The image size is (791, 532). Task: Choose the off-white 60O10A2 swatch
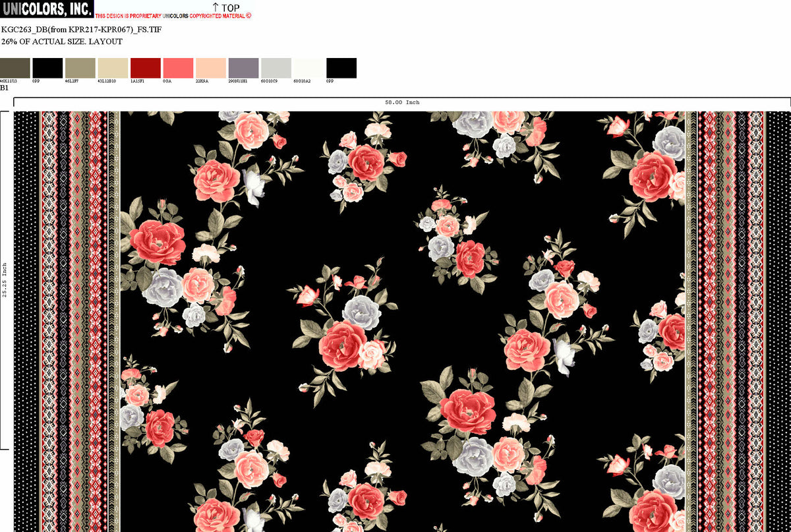[309, 68]
